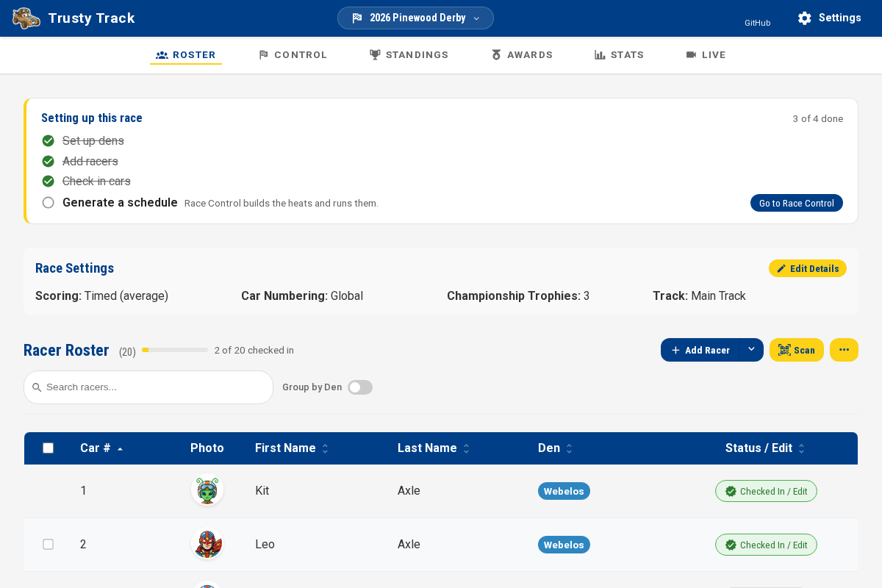Click Leo Axle's Checked In / Edit button
This screenshot has height=588, width=882.
[766, 545]
